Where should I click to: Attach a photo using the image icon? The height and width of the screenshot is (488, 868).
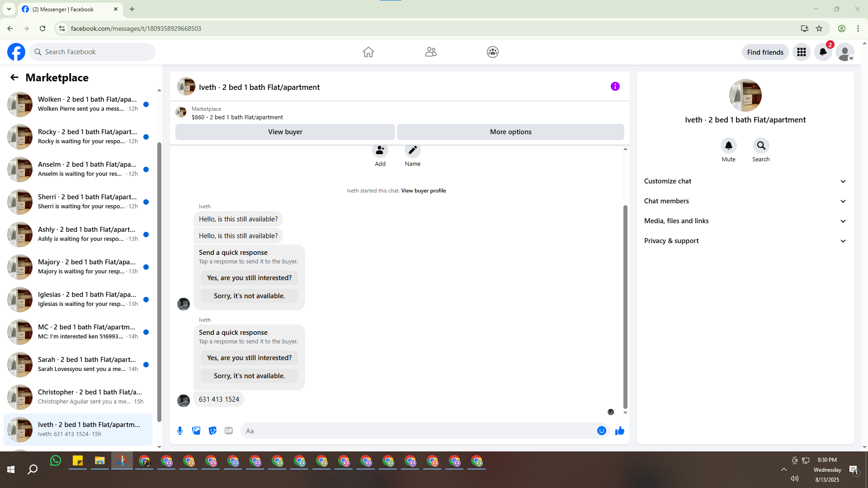click(x=196, y=431)
